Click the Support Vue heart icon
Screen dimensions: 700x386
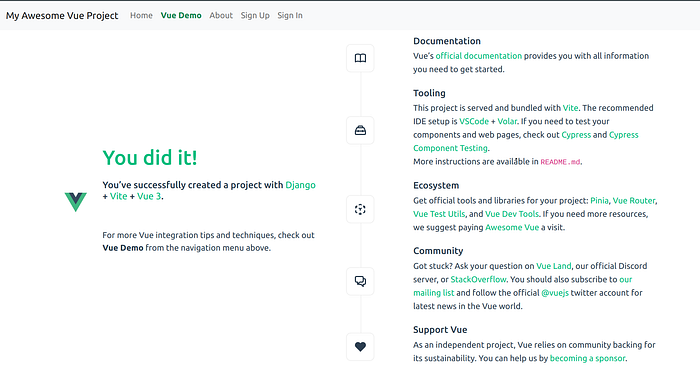[x=360, y=347]
